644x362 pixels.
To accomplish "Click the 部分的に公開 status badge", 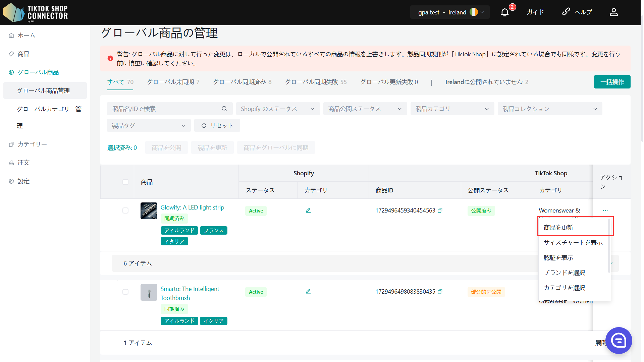I will [486, 292].
